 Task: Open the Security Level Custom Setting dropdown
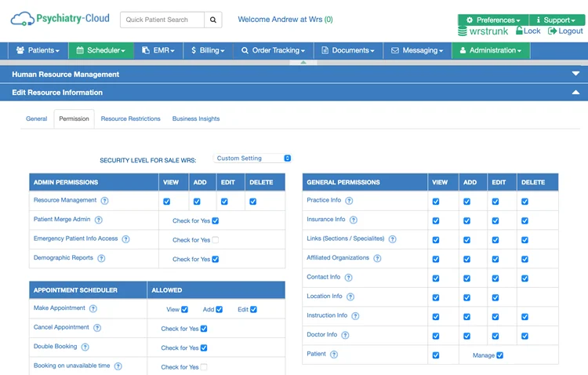point(252,158)
